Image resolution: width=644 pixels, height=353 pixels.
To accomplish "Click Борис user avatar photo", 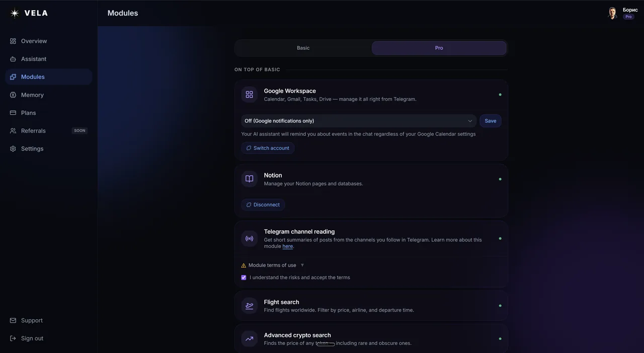I will click(x=612, y=13).
